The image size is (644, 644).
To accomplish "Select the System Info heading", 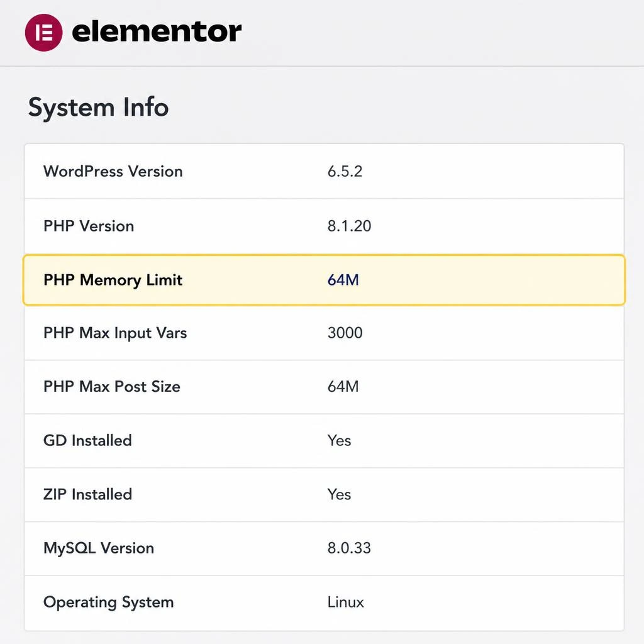I will 98,108.
